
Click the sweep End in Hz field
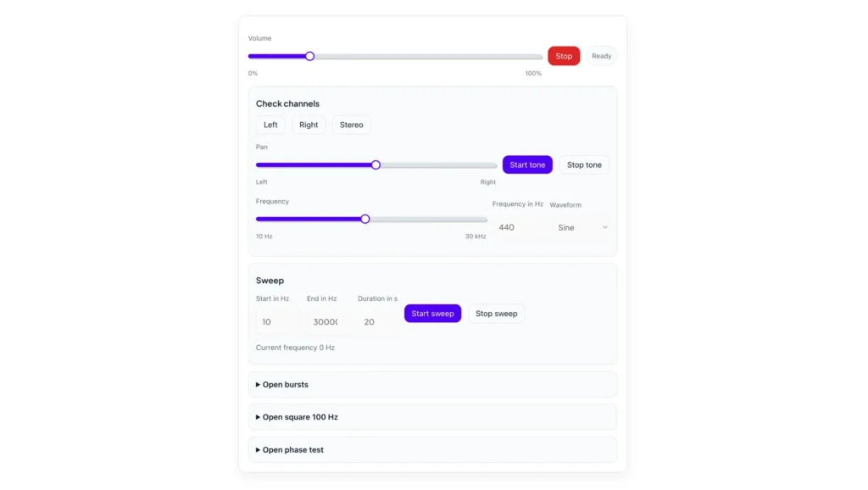327,322
